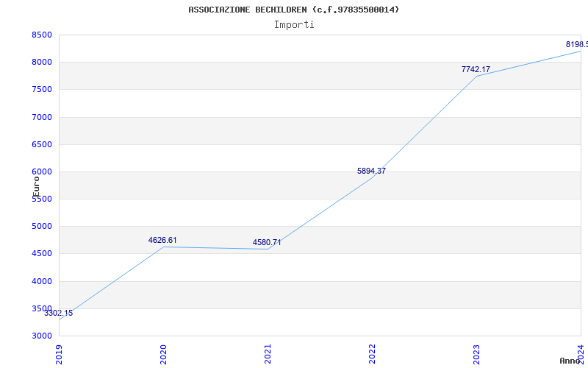Viewport: 588px width, 368px height.
Task: Click the 7500 y-axis tick label
Action: point(42,90)
